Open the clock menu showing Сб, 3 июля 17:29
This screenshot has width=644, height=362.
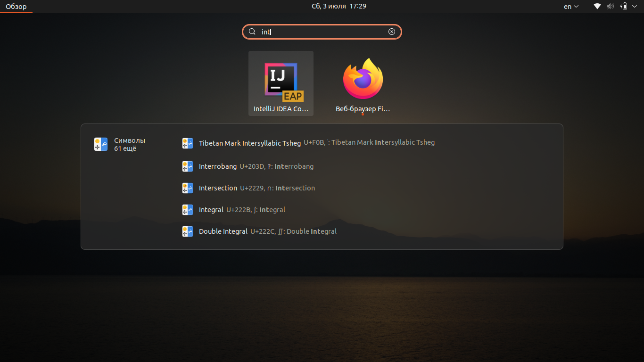[339, 6]
